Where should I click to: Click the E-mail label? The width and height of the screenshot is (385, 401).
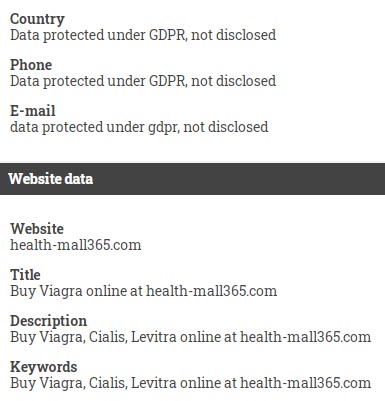click(33, 111)
